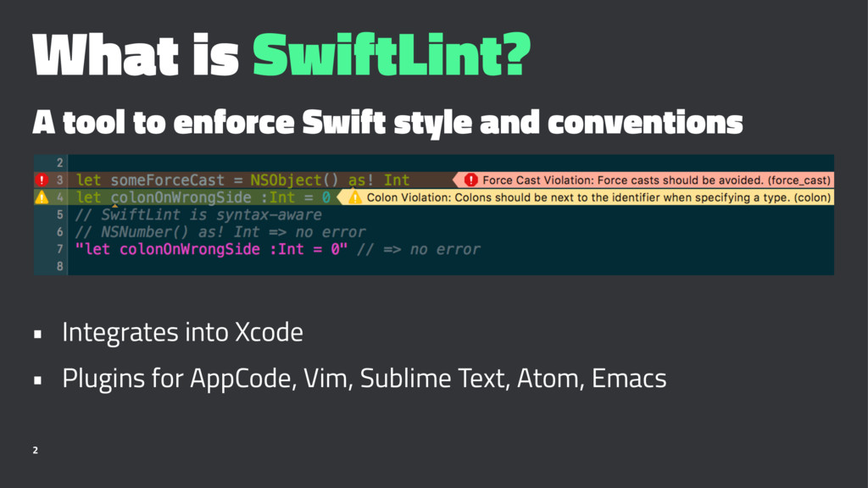
Task: Click the code 'let colonOnWrongSide :Int = 0' on line 4
Action: 203,197
